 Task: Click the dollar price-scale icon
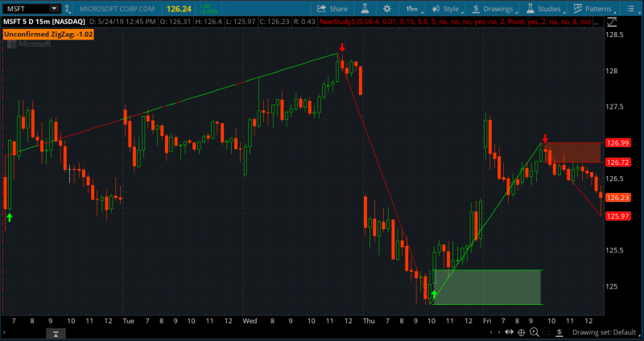click(561, 332)
